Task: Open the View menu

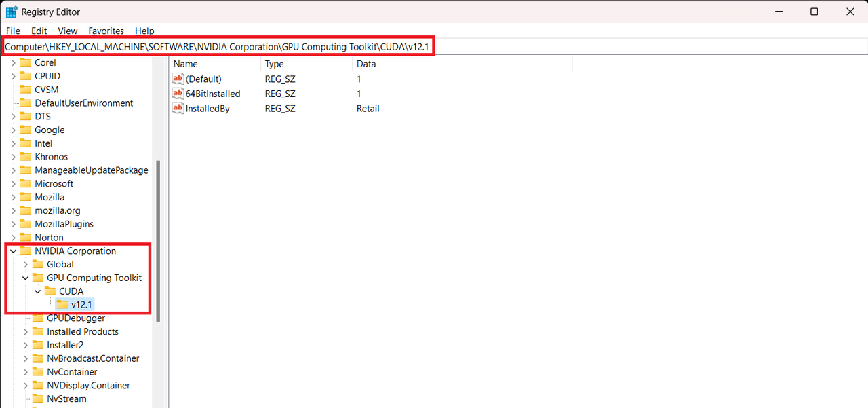Action: click(68, 31)
